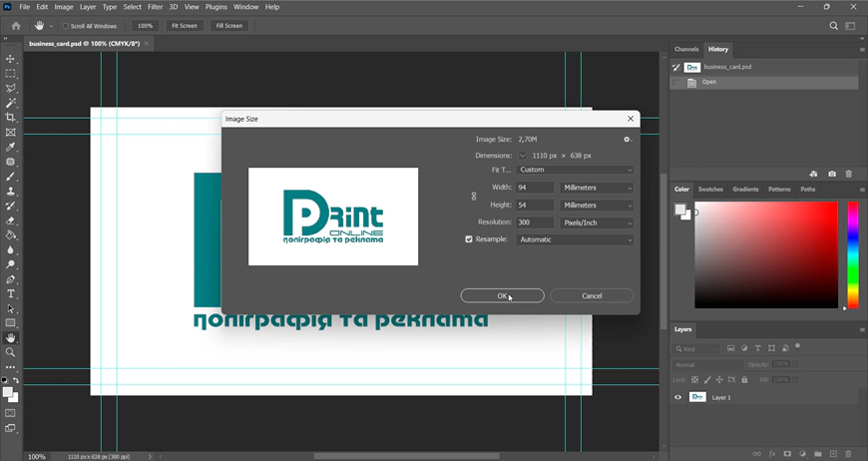
Task: Select the History Brush tool
Action: pos(11,206)
